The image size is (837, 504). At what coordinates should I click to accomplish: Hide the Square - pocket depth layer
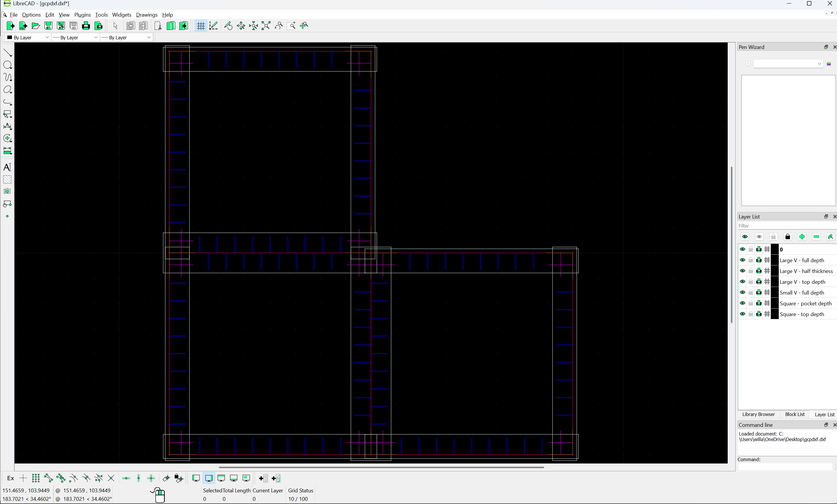[743, 303]
